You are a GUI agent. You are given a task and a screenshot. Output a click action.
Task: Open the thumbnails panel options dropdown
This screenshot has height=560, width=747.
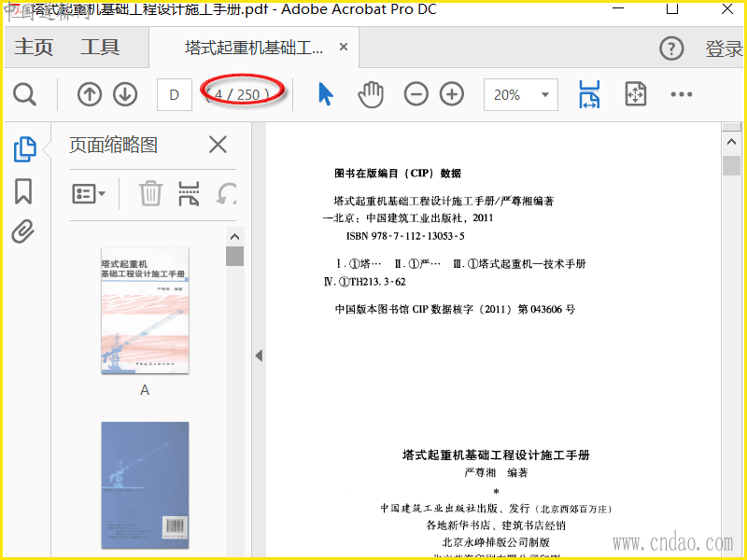89,194
